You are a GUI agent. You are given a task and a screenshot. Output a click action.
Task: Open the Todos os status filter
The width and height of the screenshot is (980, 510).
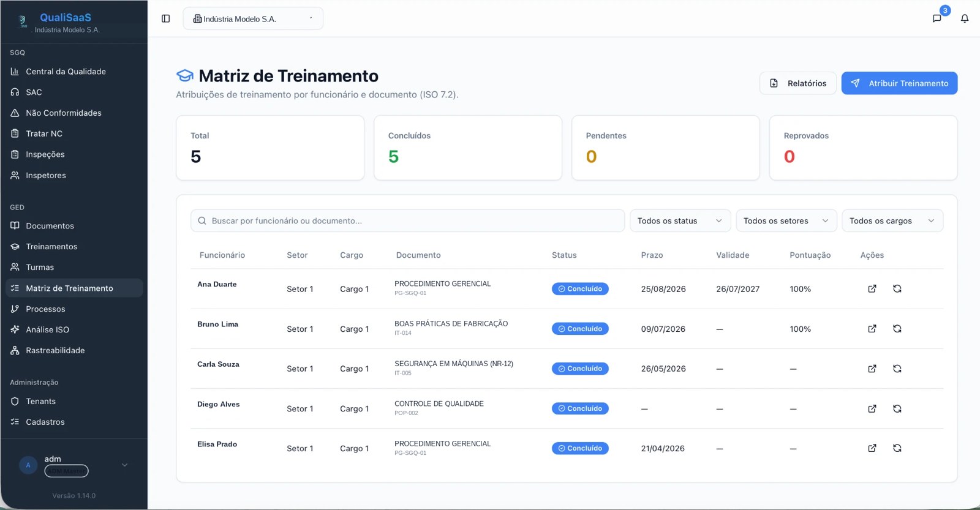[680, 220]
